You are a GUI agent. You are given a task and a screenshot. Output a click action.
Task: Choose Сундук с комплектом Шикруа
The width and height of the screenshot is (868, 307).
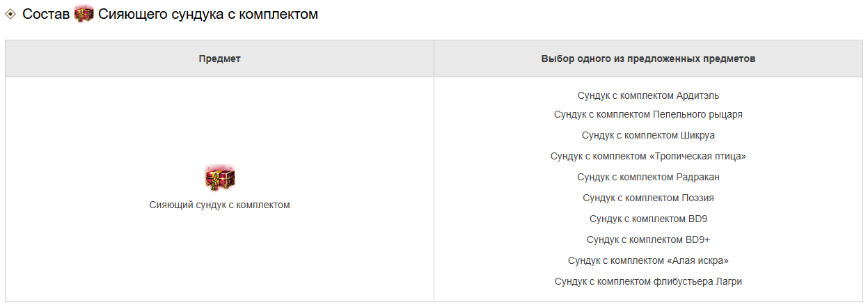[x=648, y=135]
